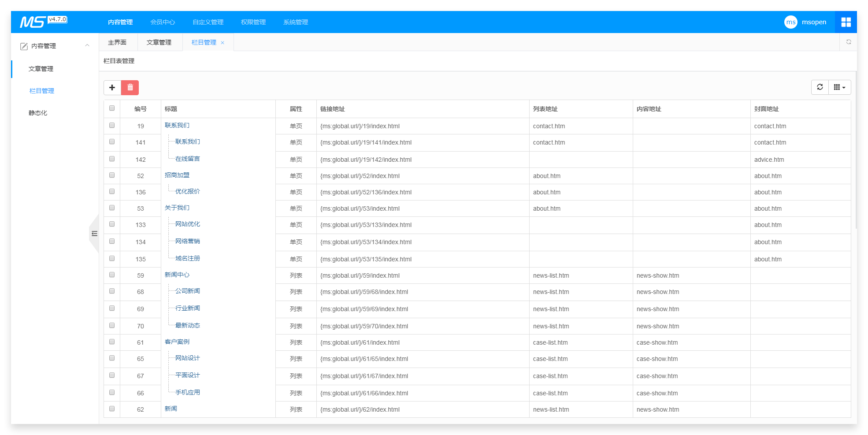Screen dimensions: 868x435
Task: Click version label v4.7.0
Action: pos(57,19)
